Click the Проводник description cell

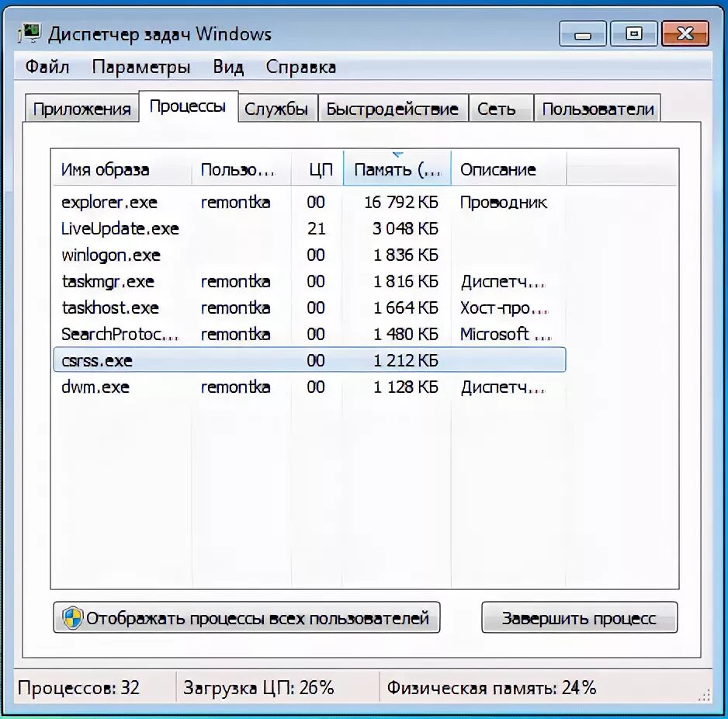pos(503,203)
